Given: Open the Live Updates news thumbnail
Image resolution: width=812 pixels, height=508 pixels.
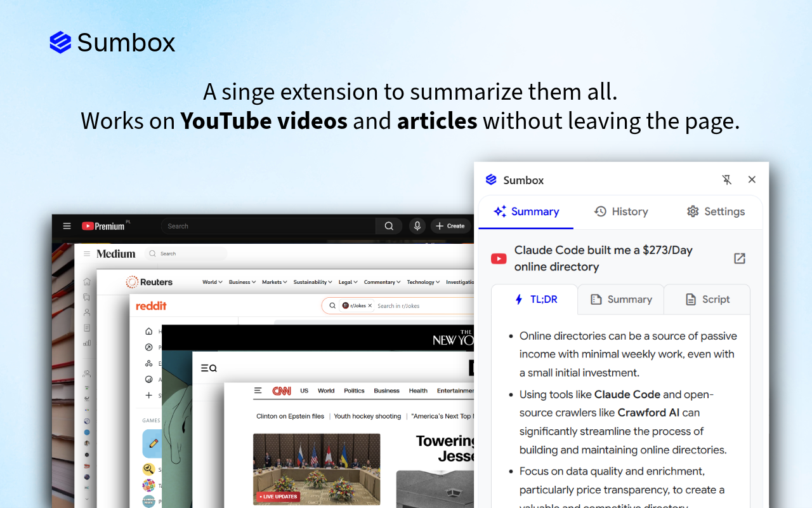Looking at the screenshot, I should point(316,469).
